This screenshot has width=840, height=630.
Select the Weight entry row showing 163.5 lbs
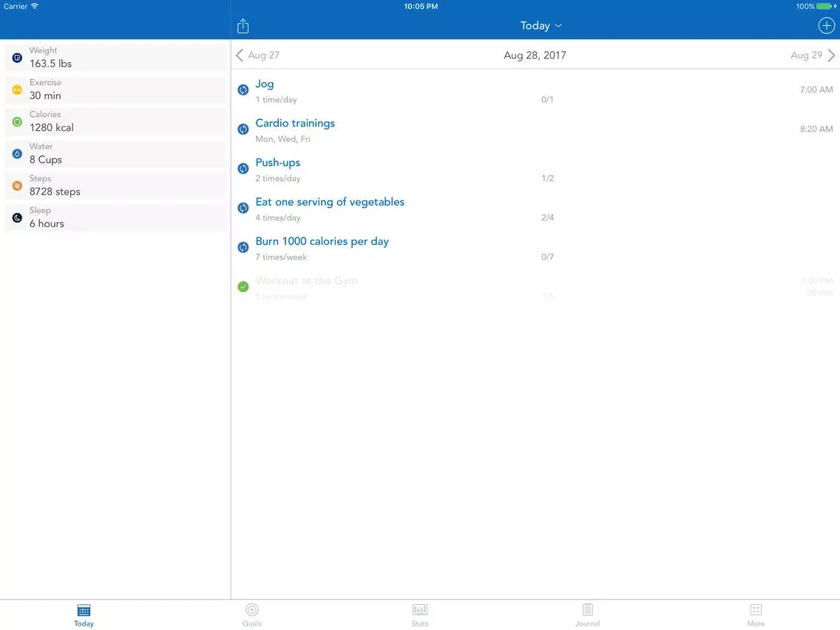(x=115, y=57)
